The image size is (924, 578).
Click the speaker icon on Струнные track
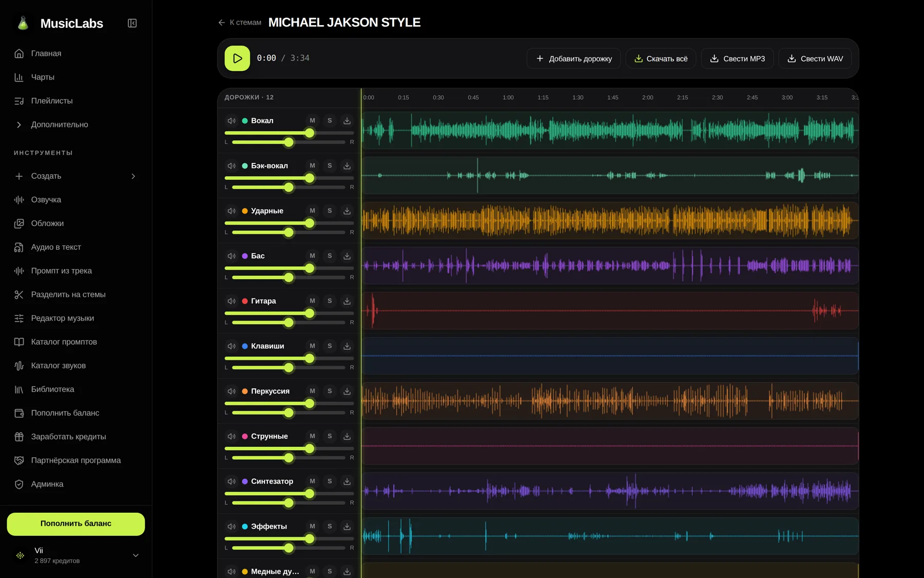tap(232, 436)
